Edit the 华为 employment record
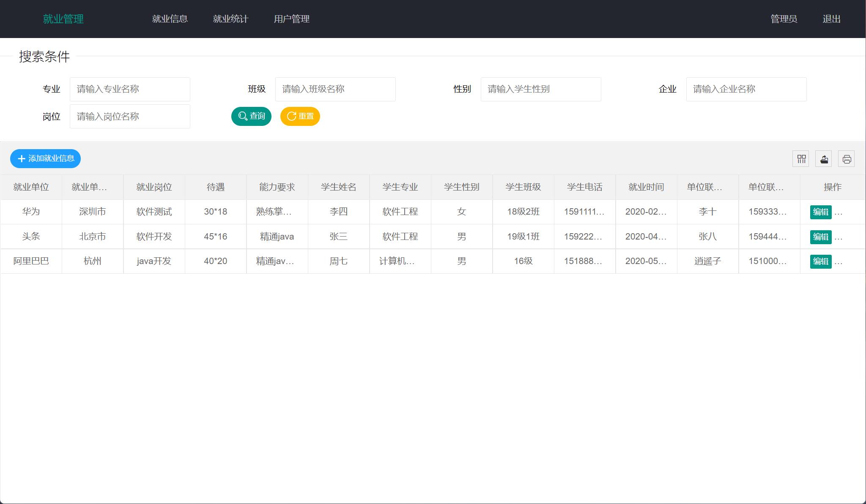 (821, 212)
